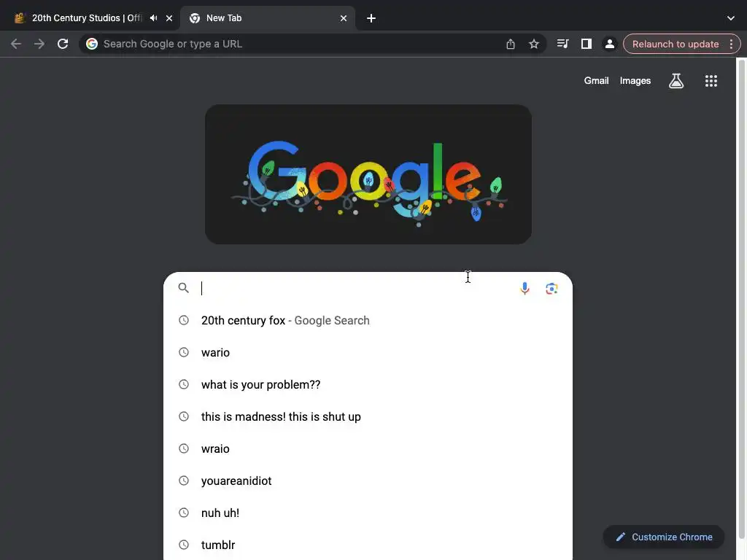The height and width of the screenshot is (560, 747).
Task: Click the holiday lights Google Doodle
Action: (x=368, y=174)
